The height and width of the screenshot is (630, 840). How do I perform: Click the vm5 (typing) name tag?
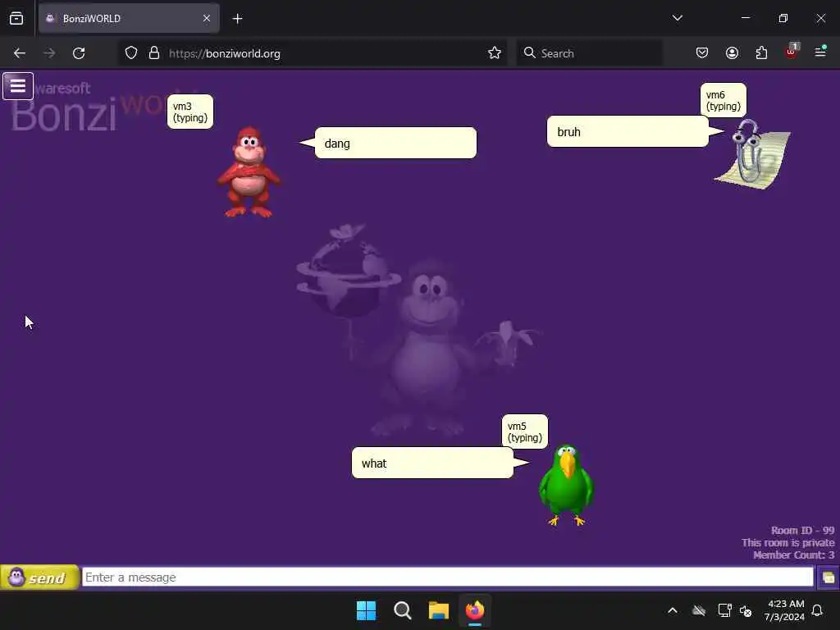tap(524, 431)
